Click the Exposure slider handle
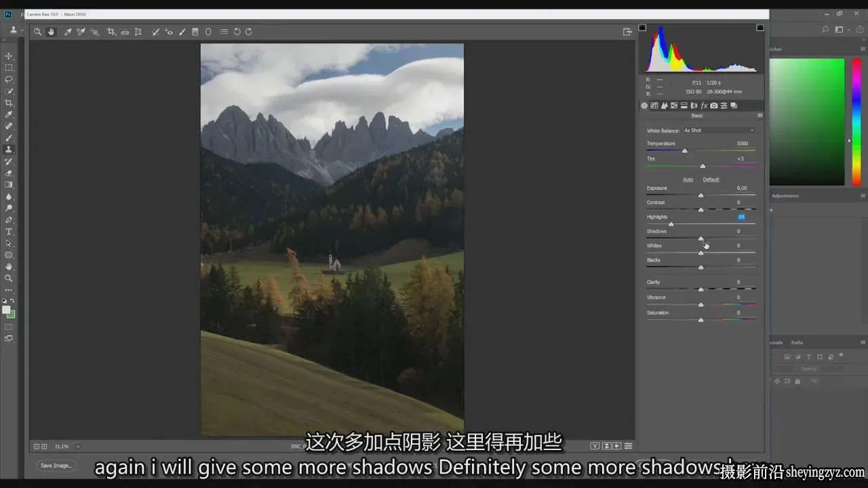The width and height of the screenshot is (868, 488). 701,195
